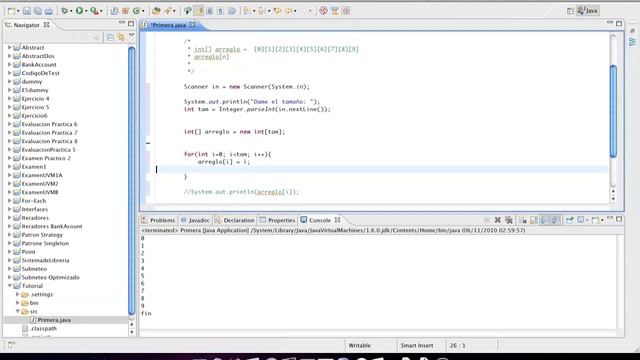Select the Console tab
This screenshot has height=360, width=640.
point(320,220)
